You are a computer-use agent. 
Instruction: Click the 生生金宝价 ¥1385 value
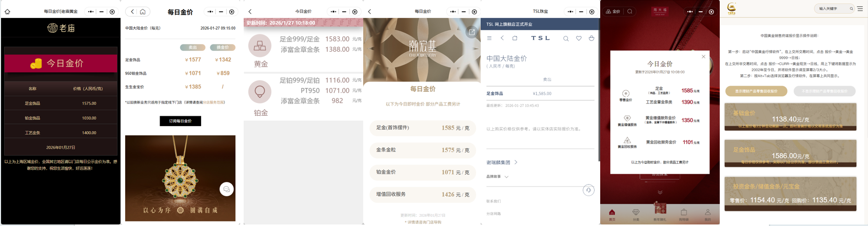tap(193, 87)
